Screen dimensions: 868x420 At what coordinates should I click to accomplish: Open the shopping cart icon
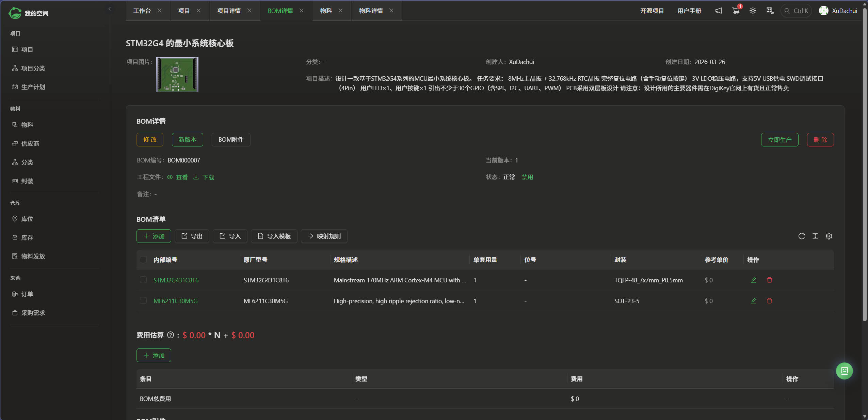coord(736,11)
